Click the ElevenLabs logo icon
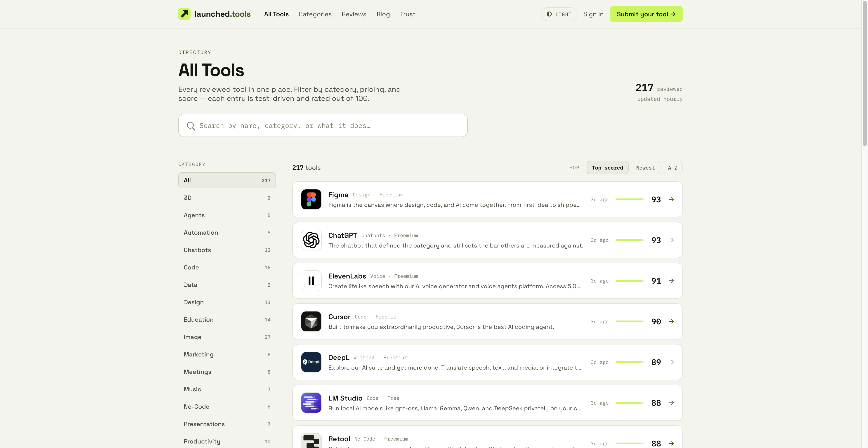 (x=311, y=281)
